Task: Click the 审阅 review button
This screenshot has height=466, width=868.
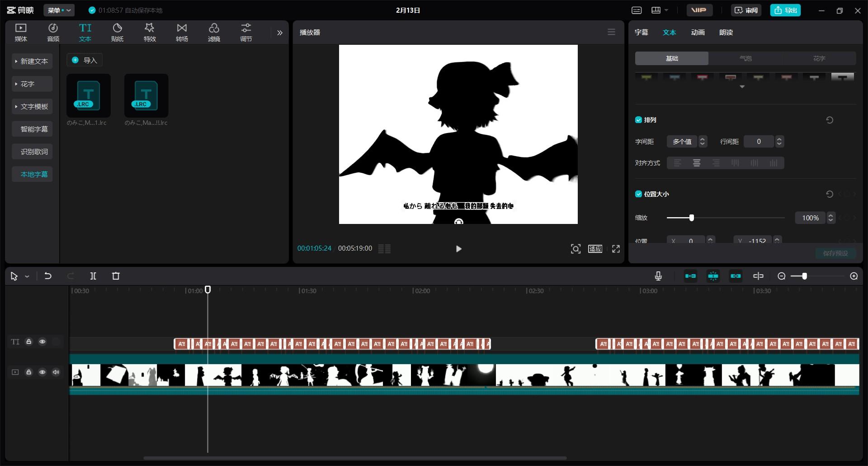Action: click(746, 10)
